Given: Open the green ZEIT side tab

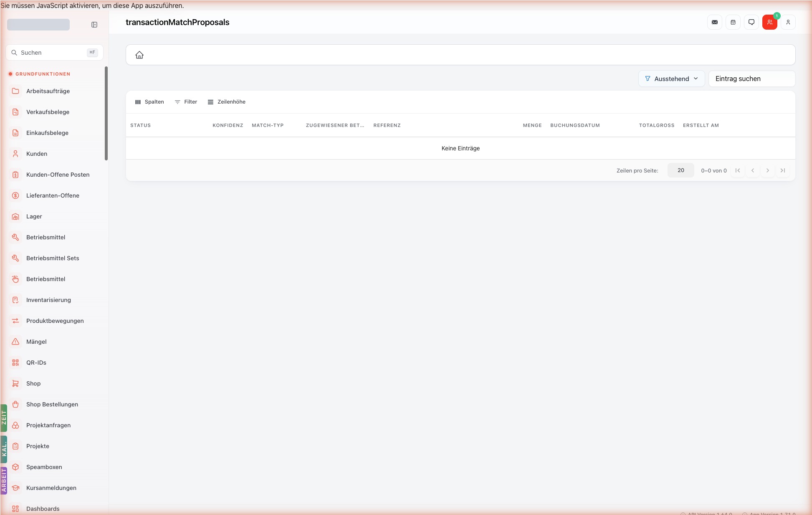Looking at the screenshot, I should [4, 418].
